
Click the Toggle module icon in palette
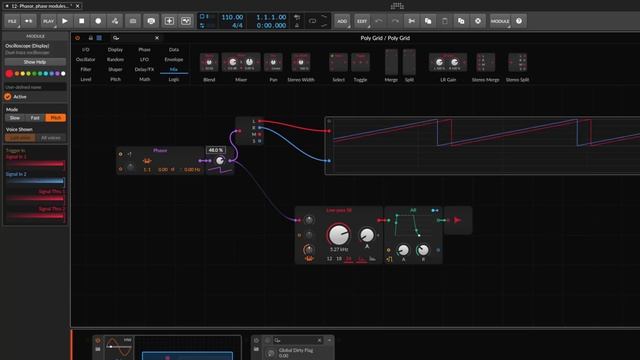pos(360,62)
